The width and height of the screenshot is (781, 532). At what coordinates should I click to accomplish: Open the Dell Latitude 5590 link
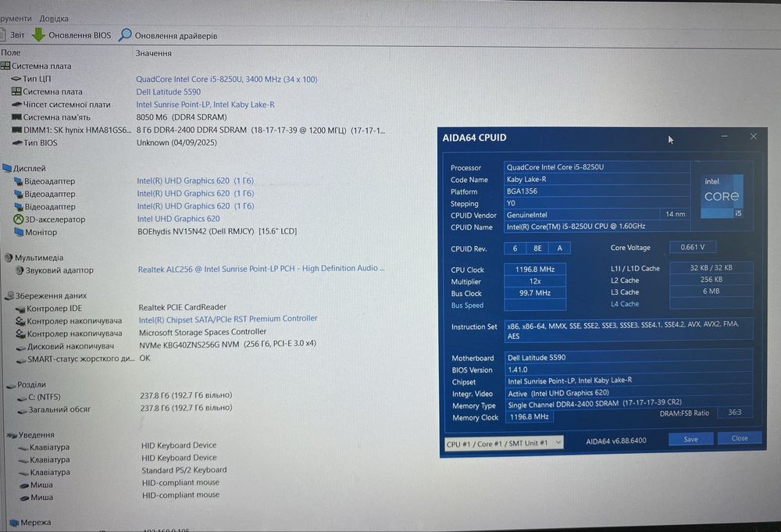click(169, 91)
